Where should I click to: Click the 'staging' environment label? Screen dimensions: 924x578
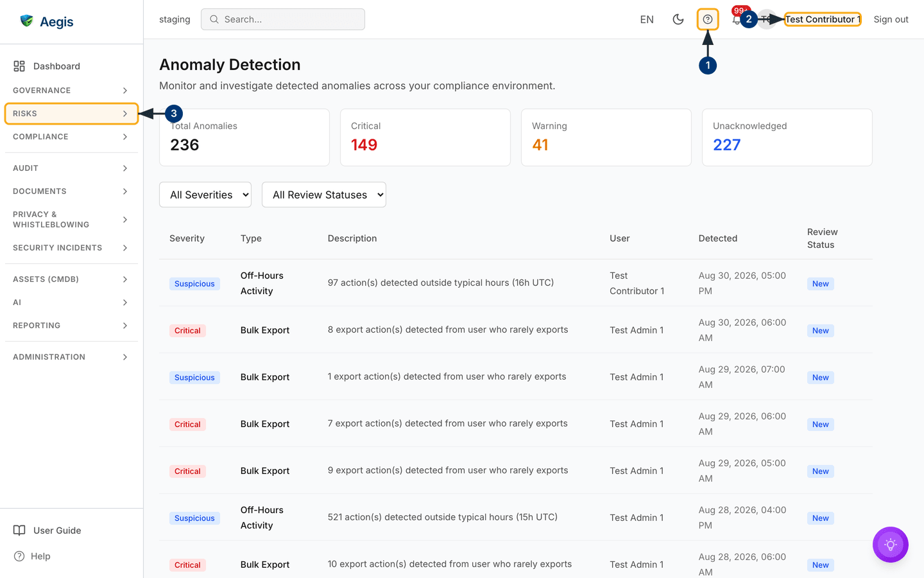[175, 19]
